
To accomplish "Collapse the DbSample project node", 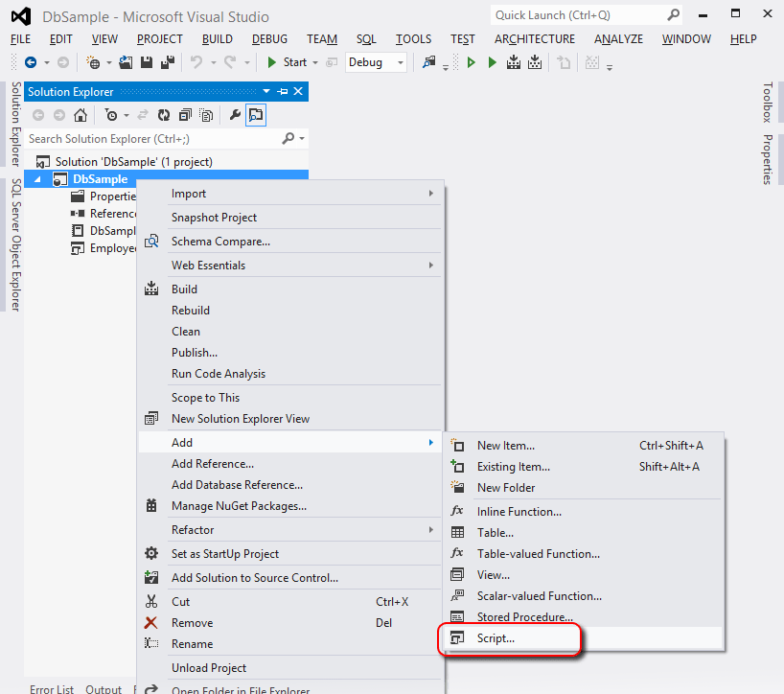I will pyautogui.click(x=37, y=179).
